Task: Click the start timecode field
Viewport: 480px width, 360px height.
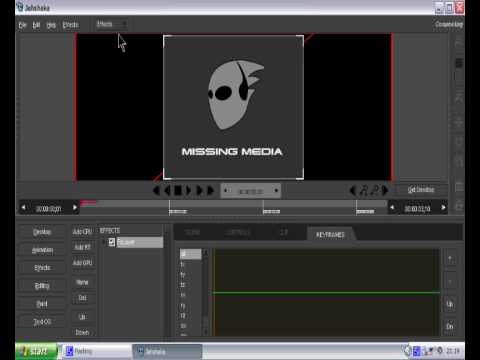Action: point(49,209)
